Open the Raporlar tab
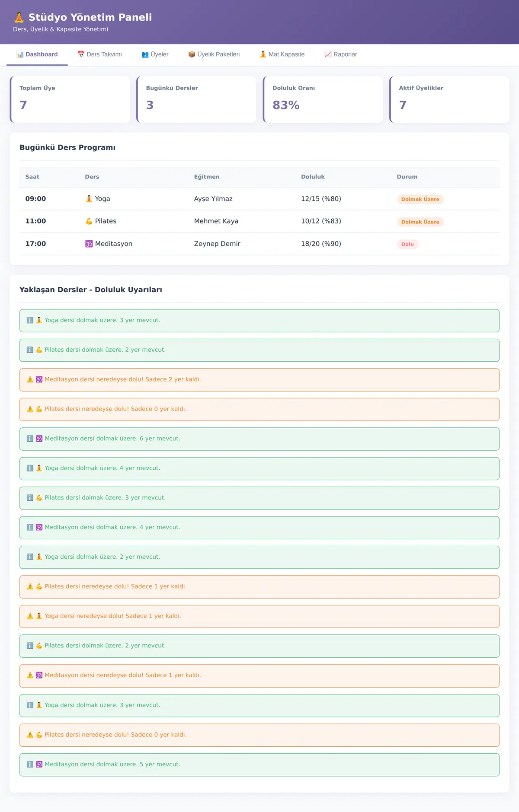The height and width of the screenshot is (812, 519). click(x=341, y=54)
